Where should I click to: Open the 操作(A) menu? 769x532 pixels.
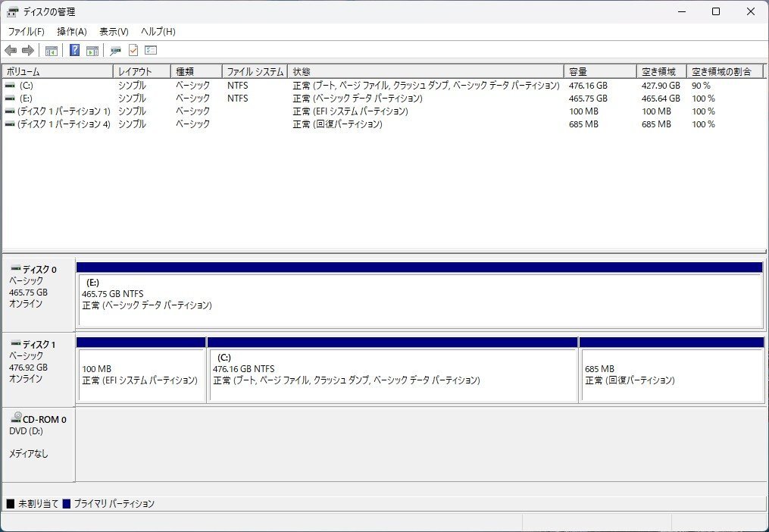coord(72,31)
